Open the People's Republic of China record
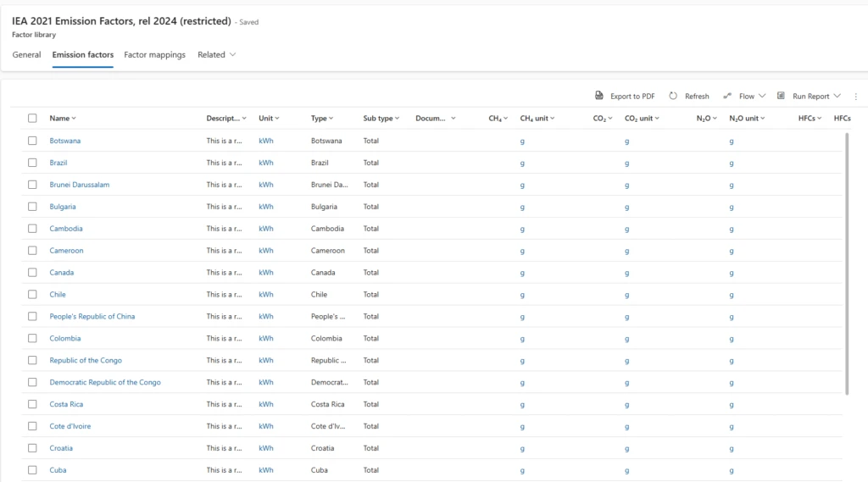 (x=92, y=317)
